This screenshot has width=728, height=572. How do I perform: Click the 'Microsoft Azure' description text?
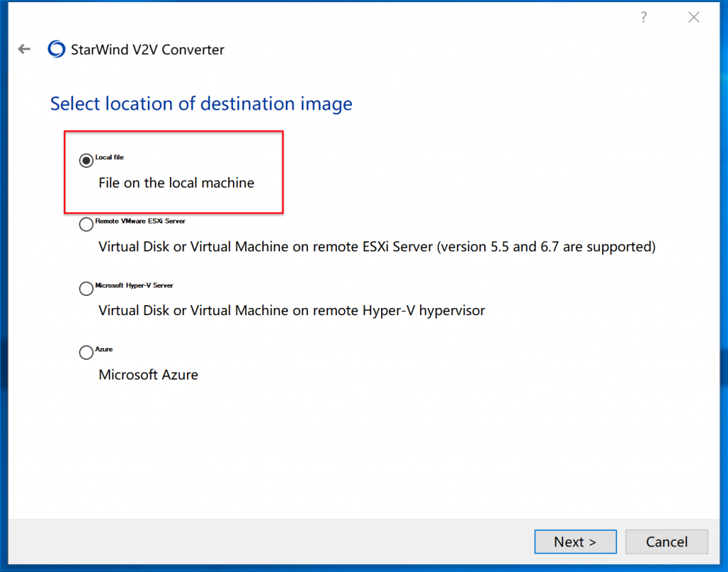click(x=148, y=374)
